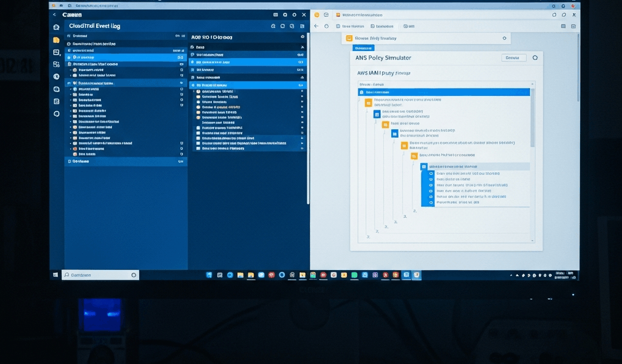
Task: Click the circle icon inside the taskbar search box
Action: point(134,275)
